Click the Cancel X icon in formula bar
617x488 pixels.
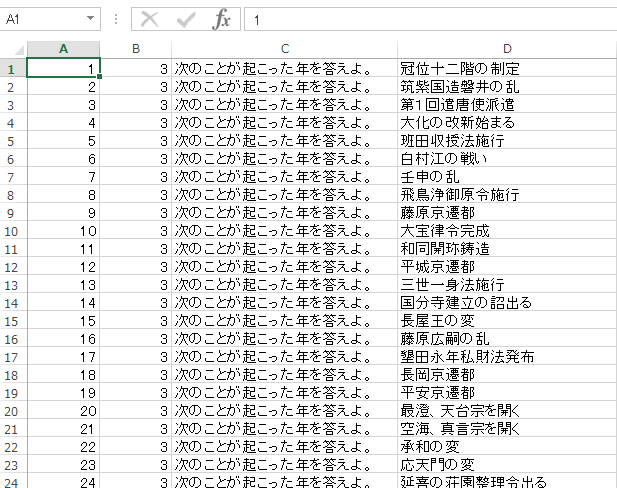point(150,19)
